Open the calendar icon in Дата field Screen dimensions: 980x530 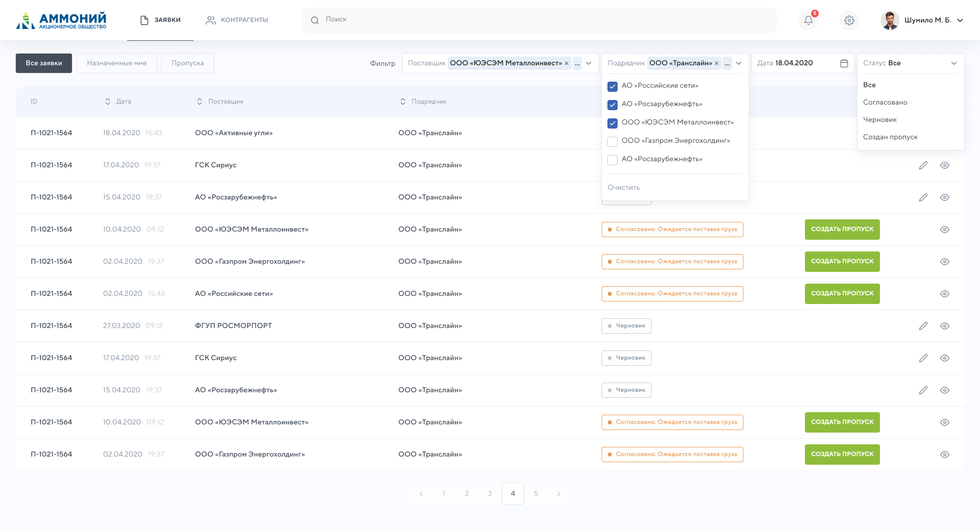844,63
